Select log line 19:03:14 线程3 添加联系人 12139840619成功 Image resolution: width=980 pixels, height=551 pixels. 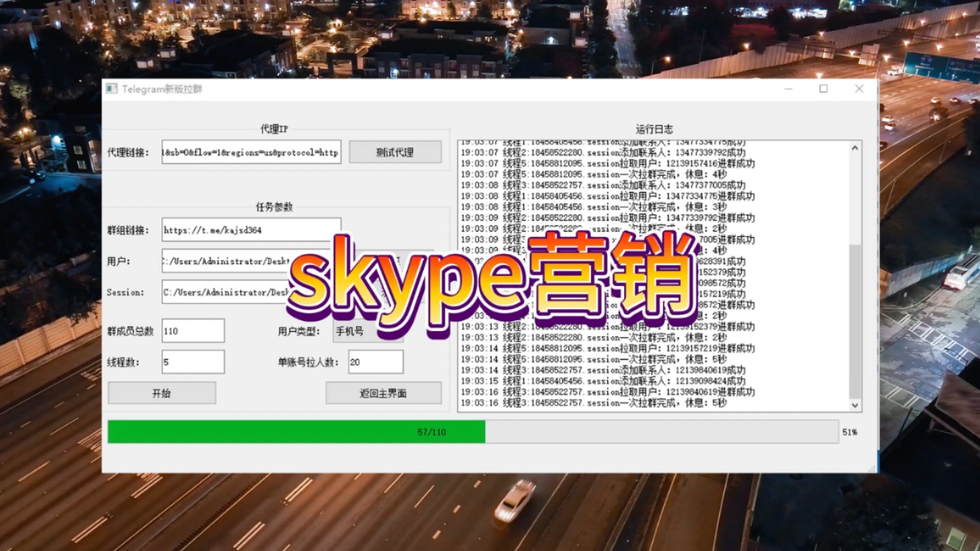coord(603,371)
